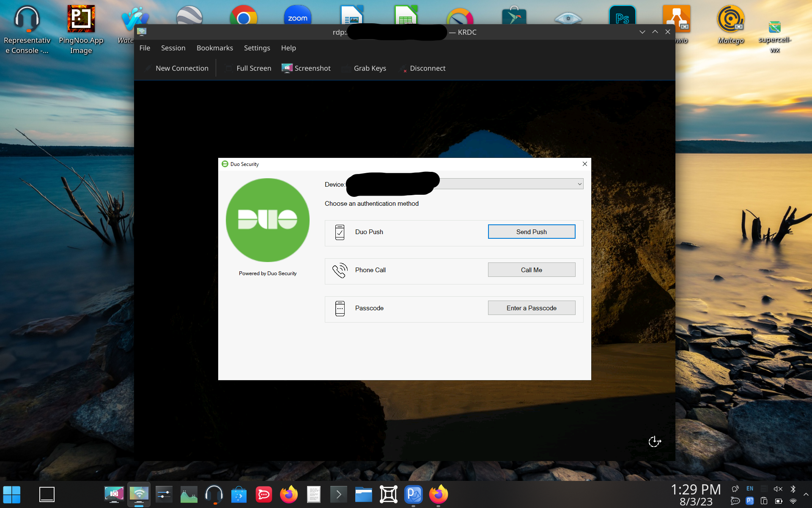Click the Send Push button
812x508 pixels.
tap(531, 232)
